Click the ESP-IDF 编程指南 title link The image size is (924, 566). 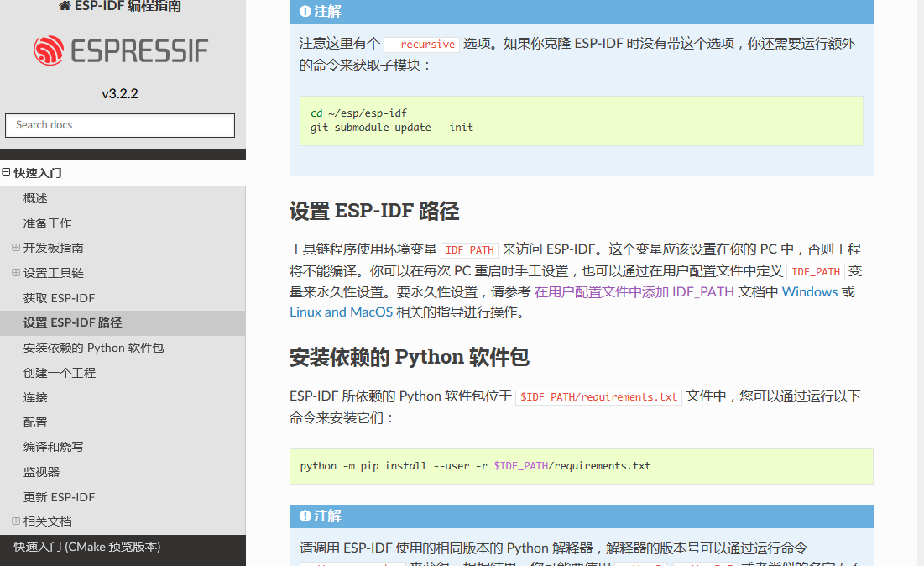128,6
